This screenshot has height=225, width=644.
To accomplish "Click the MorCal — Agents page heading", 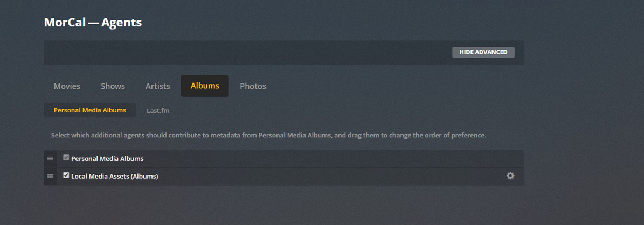I will click(93, 23).
